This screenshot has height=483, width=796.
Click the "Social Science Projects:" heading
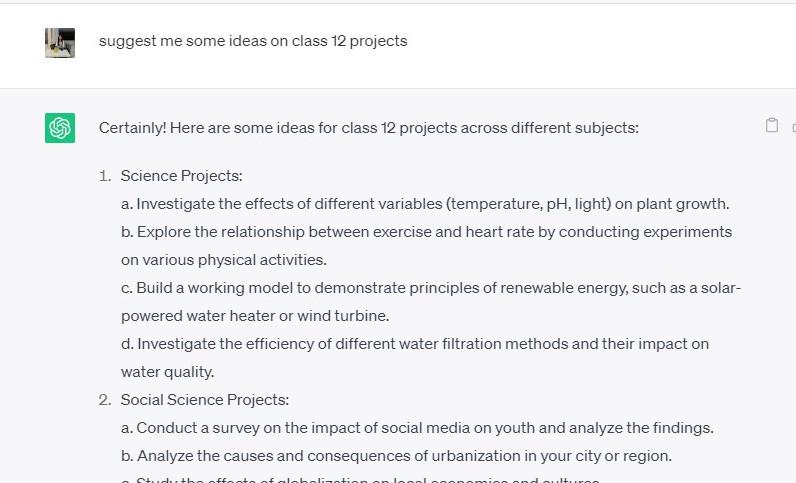pyautogui.click(x=205, y=400)
